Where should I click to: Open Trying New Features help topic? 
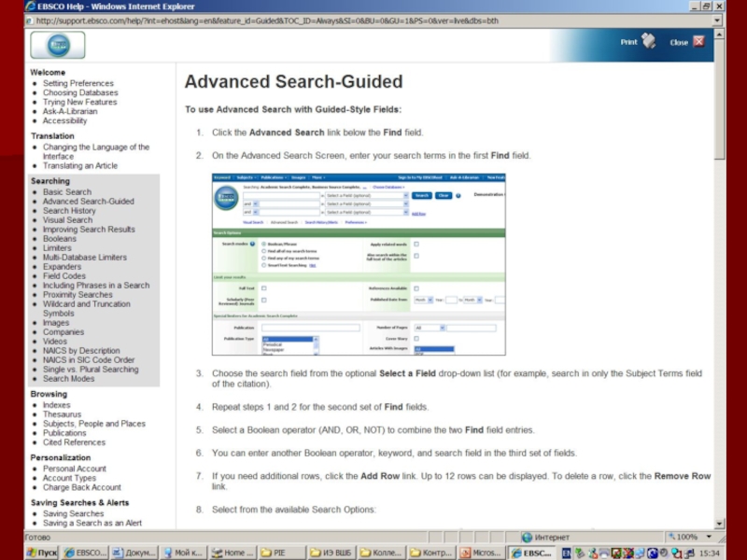tap(79, 102)
